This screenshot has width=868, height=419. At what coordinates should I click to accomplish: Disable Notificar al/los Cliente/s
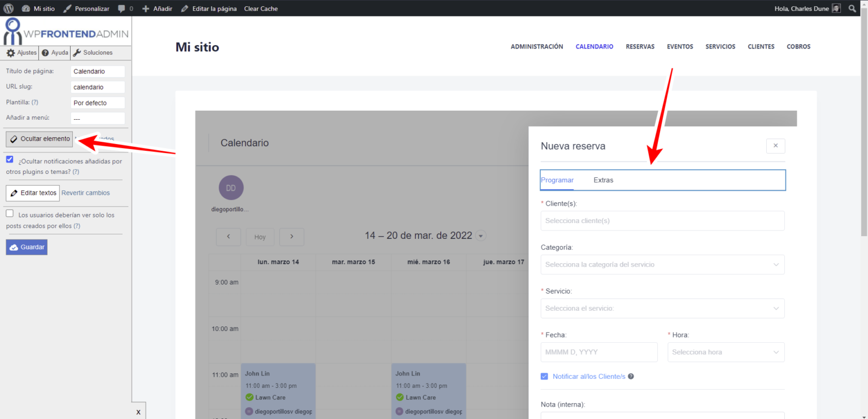tap(544, 376)
